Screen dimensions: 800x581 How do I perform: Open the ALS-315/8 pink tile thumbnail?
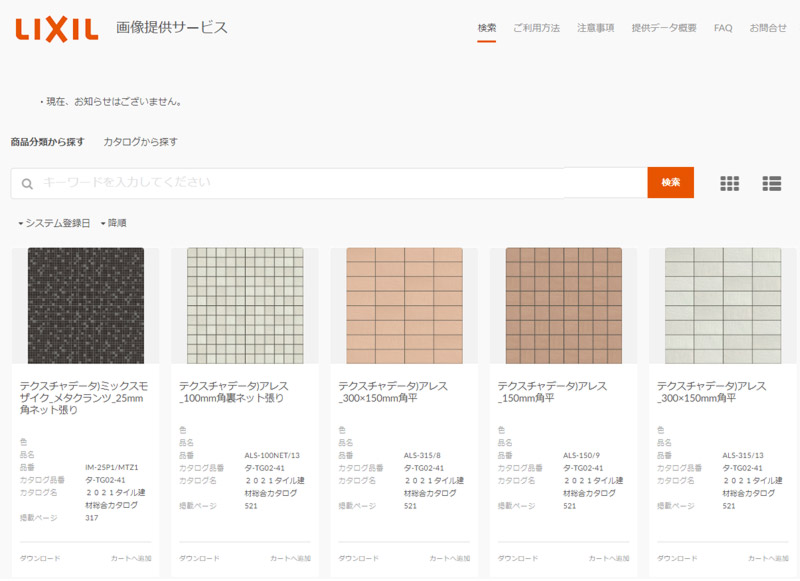click(405, 306)
